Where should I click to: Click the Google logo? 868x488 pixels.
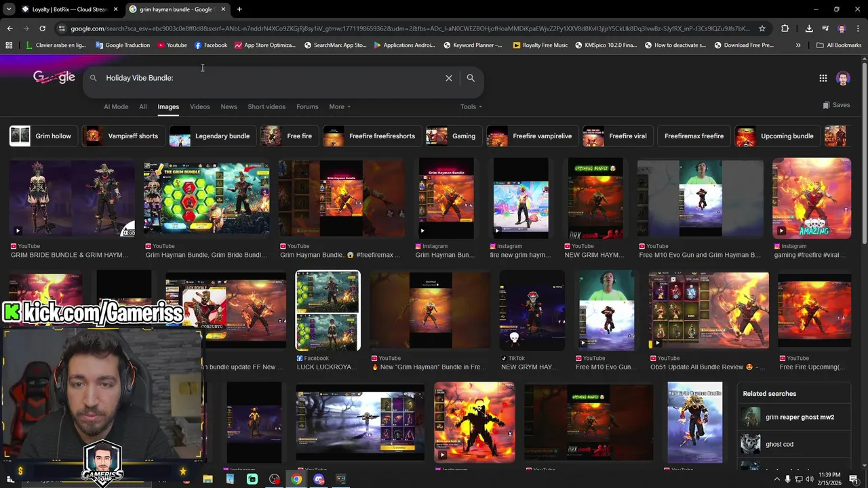[54, 77]
